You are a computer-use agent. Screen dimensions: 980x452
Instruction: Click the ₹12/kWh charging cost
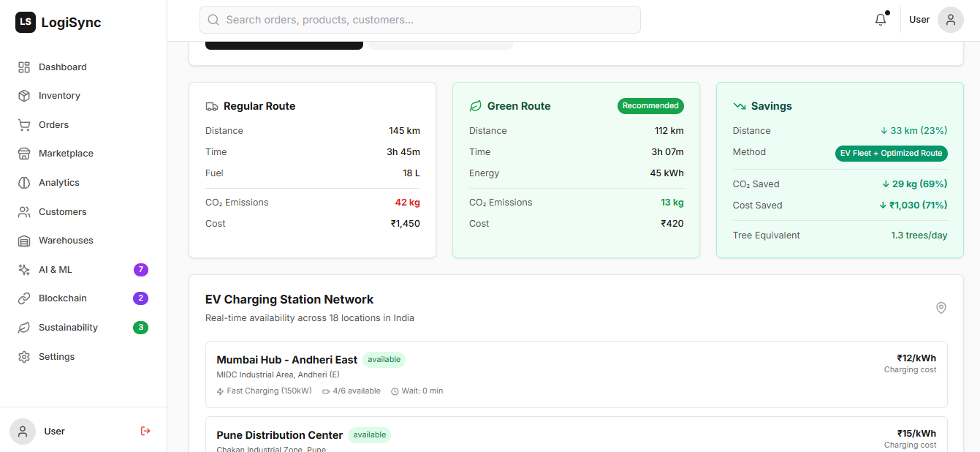click(x=916, y=358)
